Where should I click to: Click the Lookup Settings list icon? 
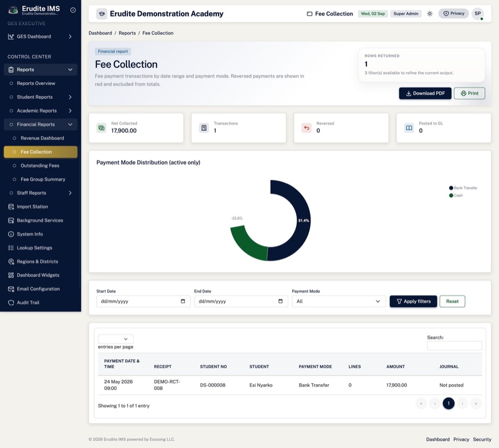11,248
